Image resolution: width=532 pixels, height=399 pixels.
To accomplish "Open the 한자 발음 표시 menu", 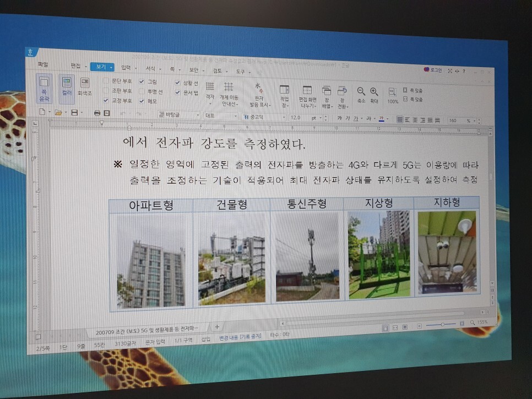I will click(x=259, y=95).
